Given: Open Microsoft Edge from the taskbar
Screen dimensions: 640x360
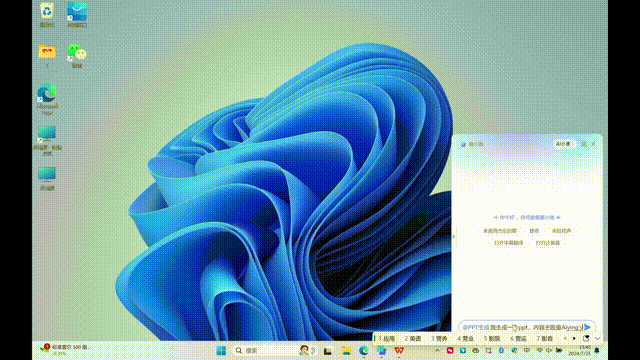Looking at the screenshot, I should (364, 351).
